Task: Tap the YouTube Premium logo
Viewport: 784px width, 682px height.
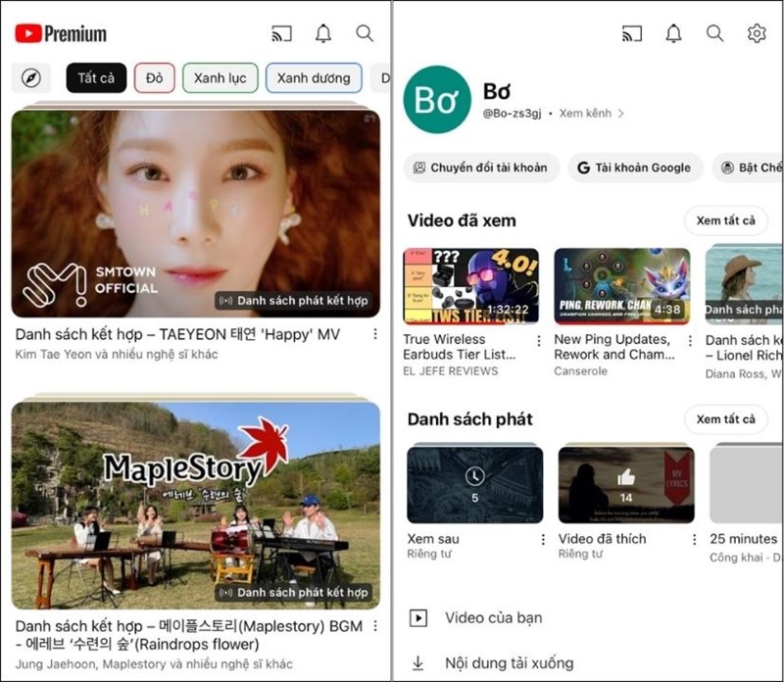Action: pos(61,34)
